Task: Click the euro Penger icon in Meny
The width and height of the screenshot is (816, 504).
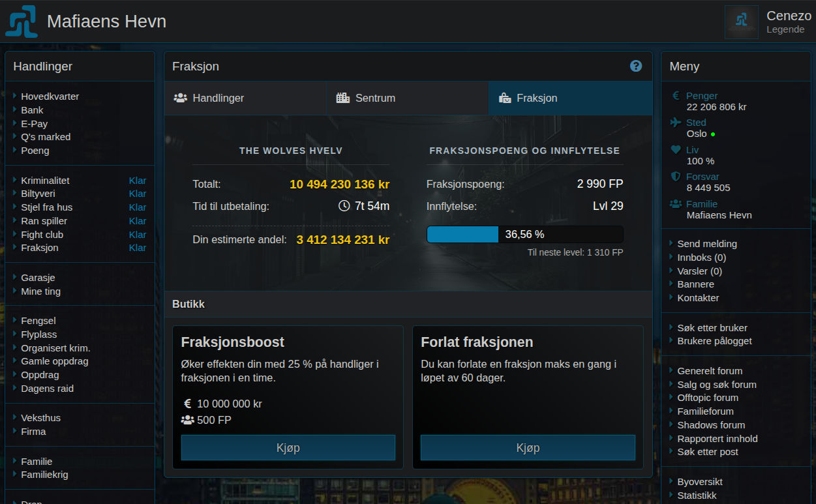Action: tap(676, 95)
